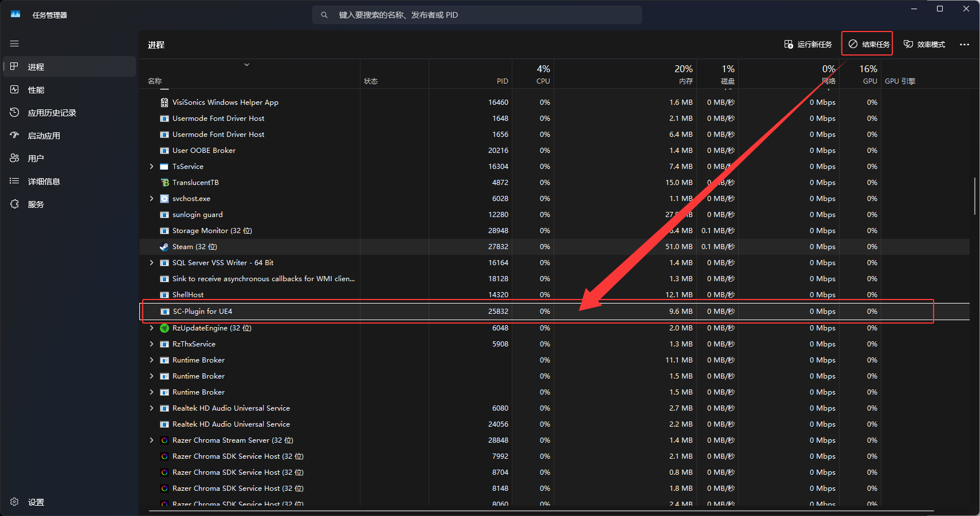Open the hamburger navigation menu
Image resolution: width=980 pixels, height=516 pixels.
click(x=14, y=44)
